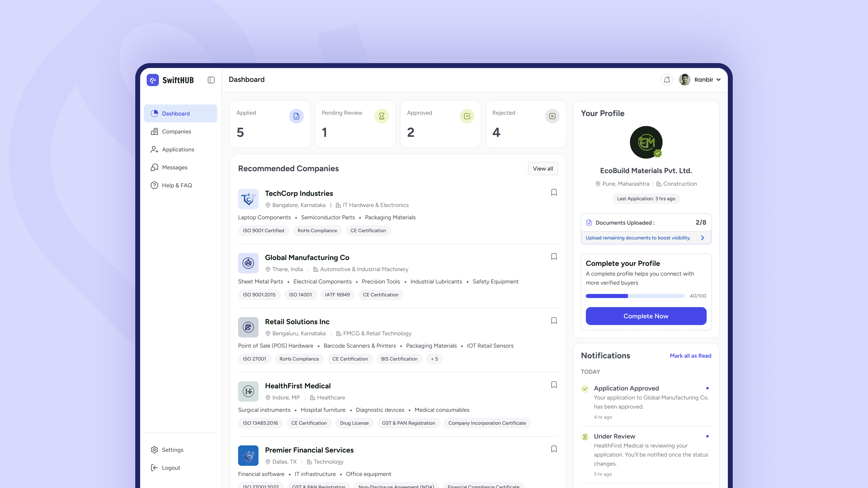
Task: Expand upload remaining documents chevron
Action: tap(703, 238)
